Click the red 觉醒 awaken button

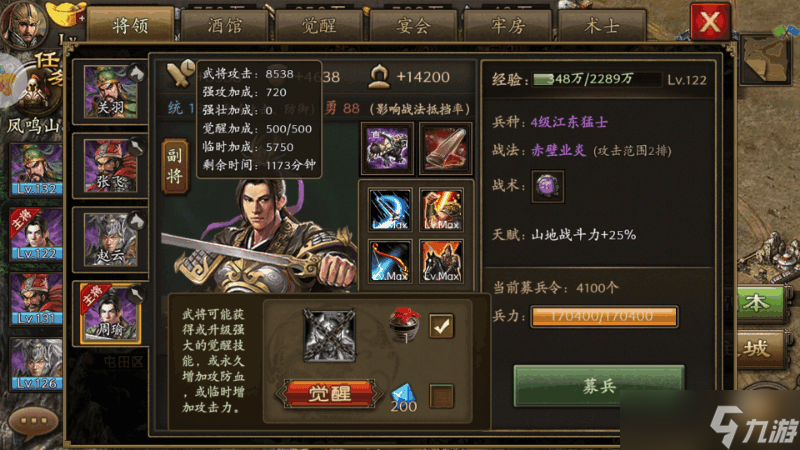pyautogui.click(x=329, y=393)
